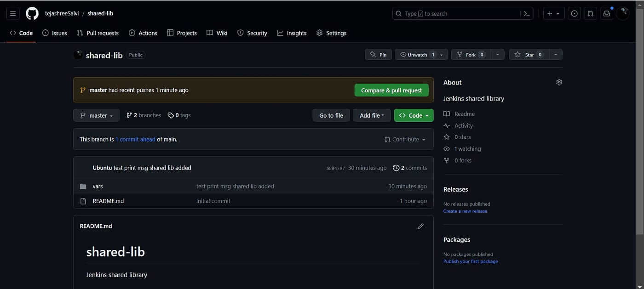
Task: Click the GitHub logo home icon
Action: [32, 14]
